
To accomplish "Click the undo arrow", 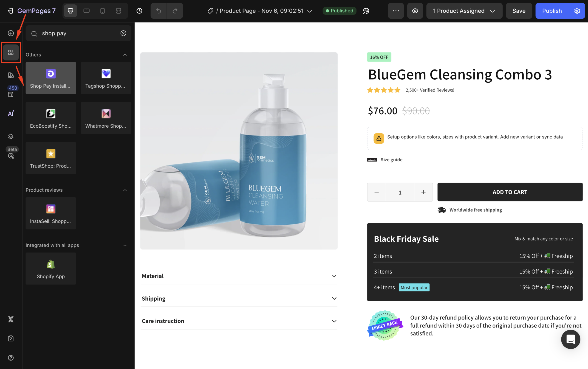I will pos(158,11).
